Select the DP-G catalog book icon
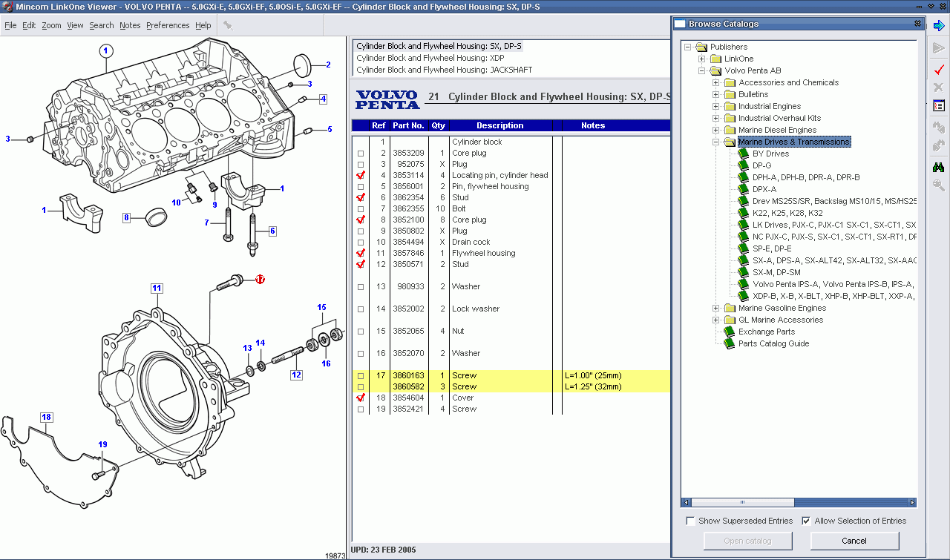950x560 pixels. pos(744,165)
